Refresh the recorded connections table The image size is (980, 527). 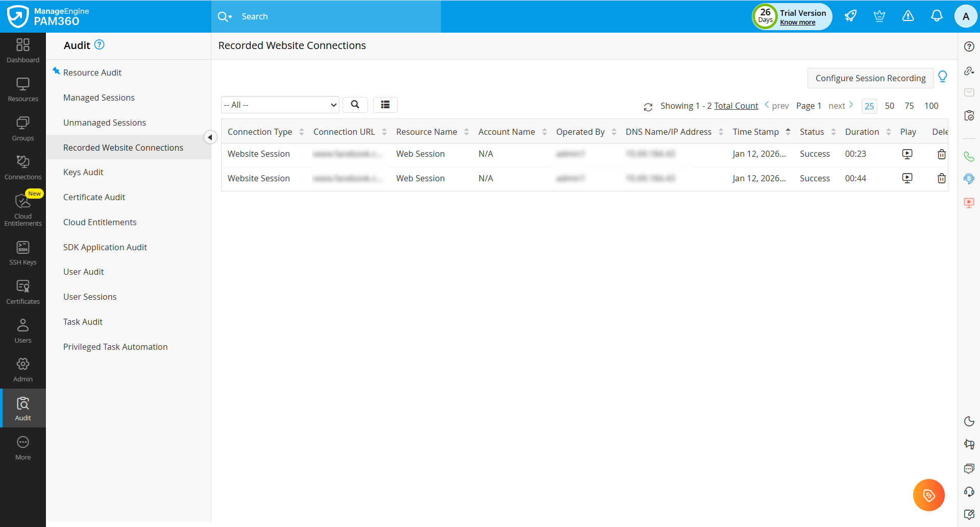(648, 107)
